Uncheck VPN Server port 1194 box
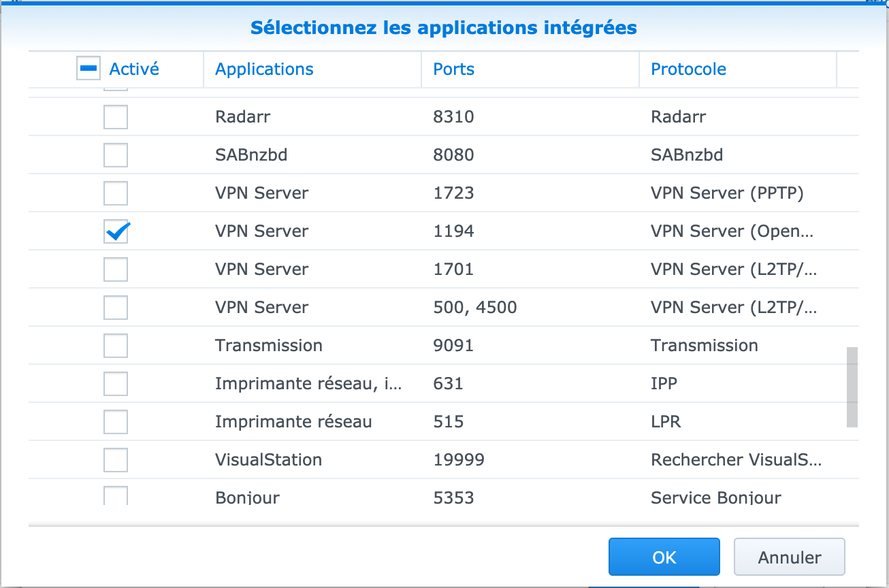The height and width of the screenshot is (588, 889). pos(115,231)
